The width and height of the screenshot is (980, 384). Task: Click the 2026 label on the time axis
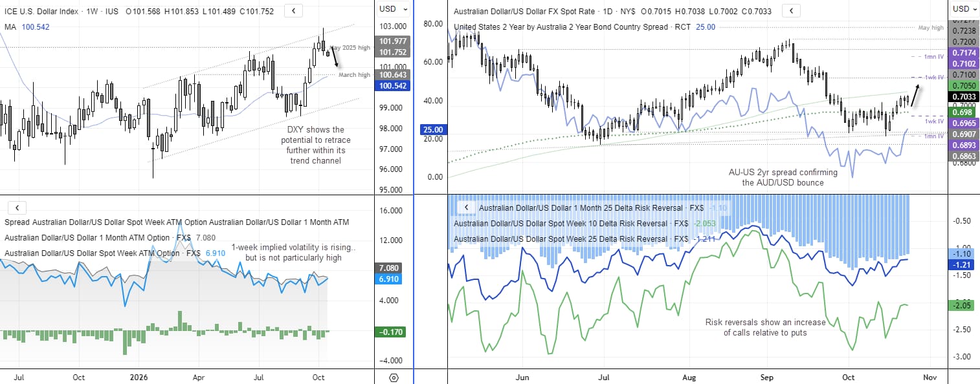click(139, 377)
